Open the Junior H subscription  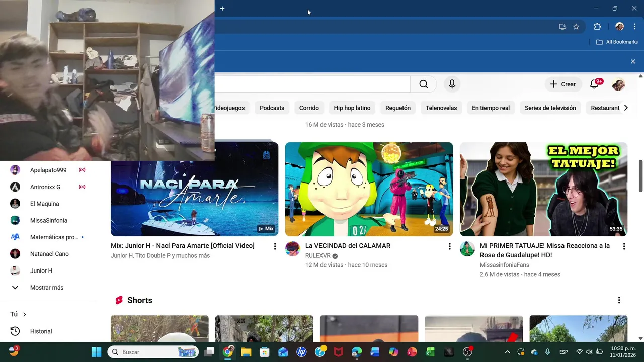(x=48, y=270)
